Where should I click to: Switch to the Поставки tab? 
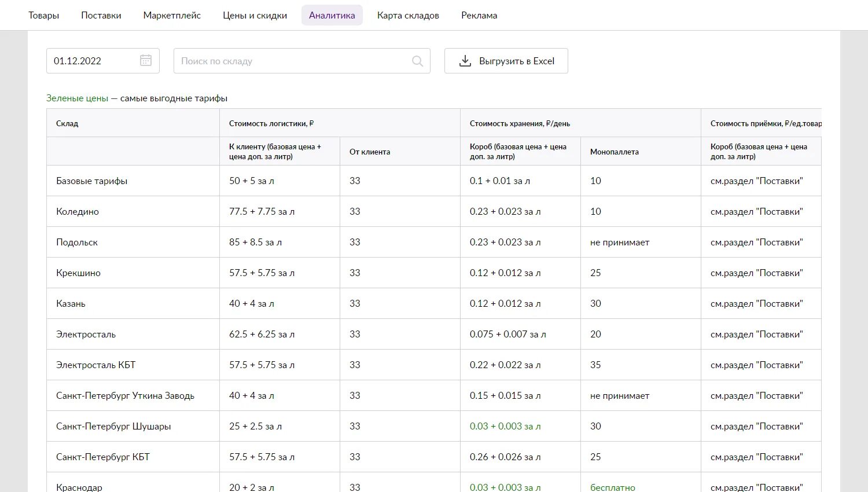click(101, 16)
